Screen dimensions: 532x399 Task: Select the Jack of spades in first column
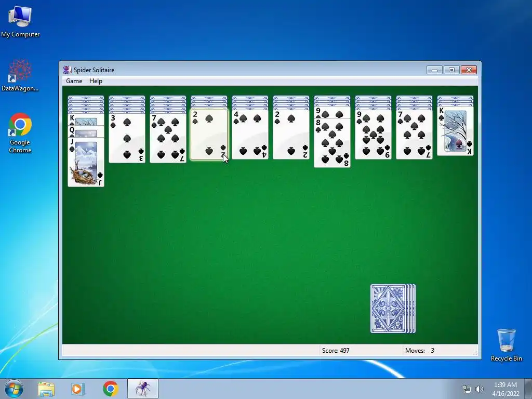(x=86, y=162)
